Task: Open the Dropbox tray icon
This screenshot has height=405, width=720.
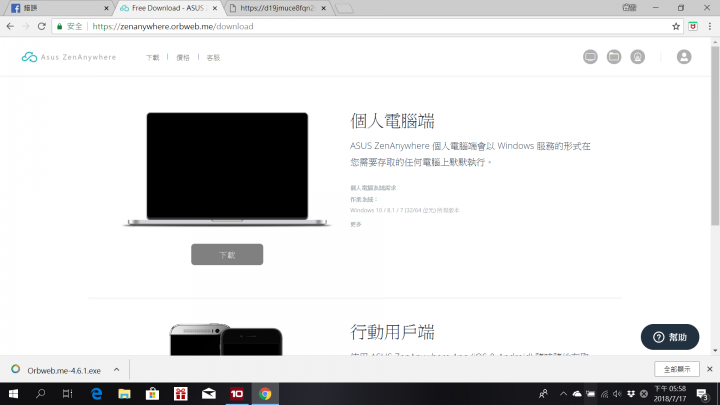Action: [630, 394]
